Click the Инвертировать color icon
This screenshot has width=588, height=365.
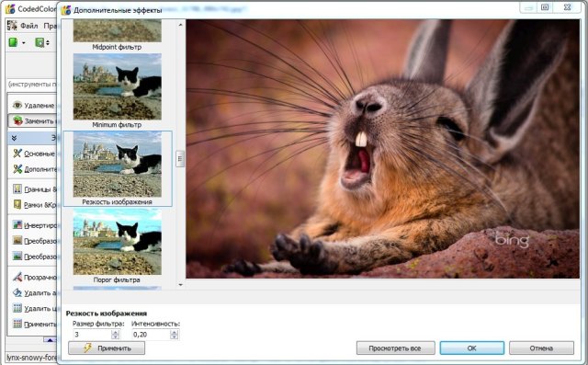17,224
